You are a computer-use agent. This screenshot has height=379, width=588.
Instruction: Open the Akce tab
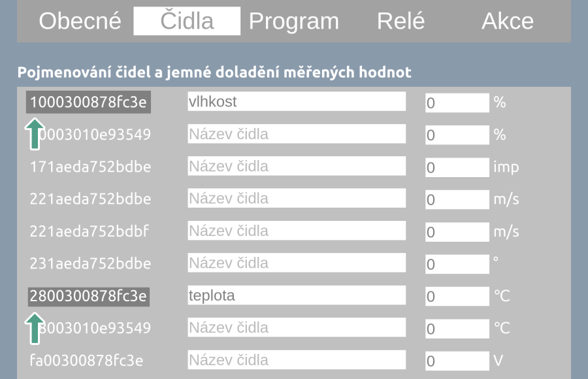coord(508,21)
